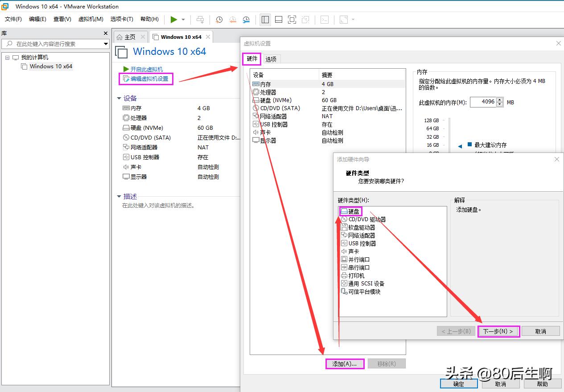Switch to the 选项 tab in VM settings
The image size is (564, 392).
pos(272,58)
